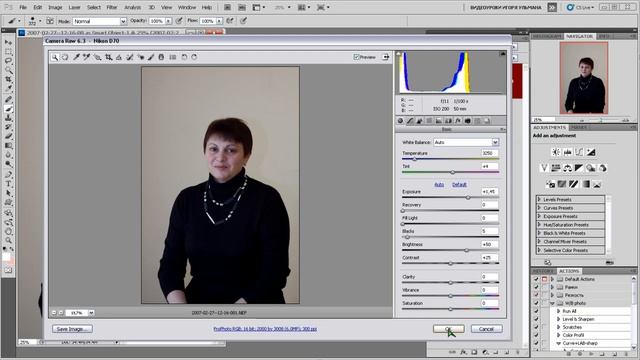Click the Contrast slider handle
The height and width of the screenshot is (360, 640).
click(x=451, y=264)
